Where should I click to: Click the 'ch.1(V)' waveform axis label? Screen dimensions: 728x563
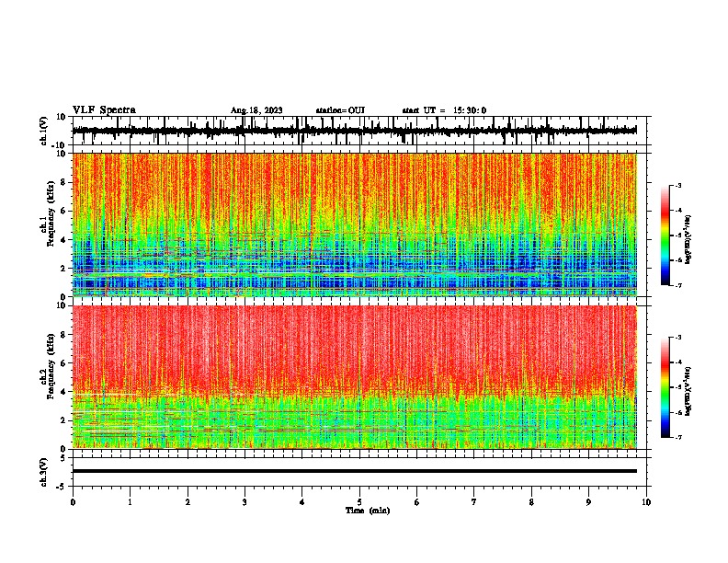pyautogui.click(x=45, y=131)
